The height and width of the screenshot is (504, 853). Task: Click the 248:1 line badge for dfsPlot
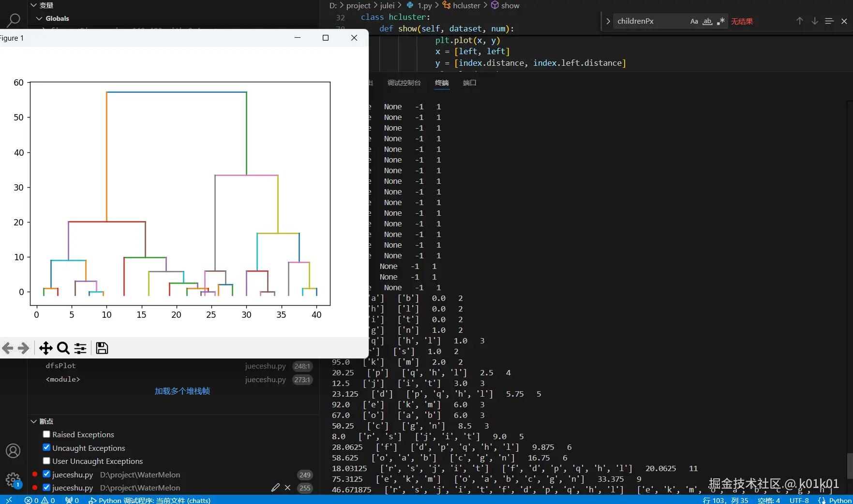[302, 366]
